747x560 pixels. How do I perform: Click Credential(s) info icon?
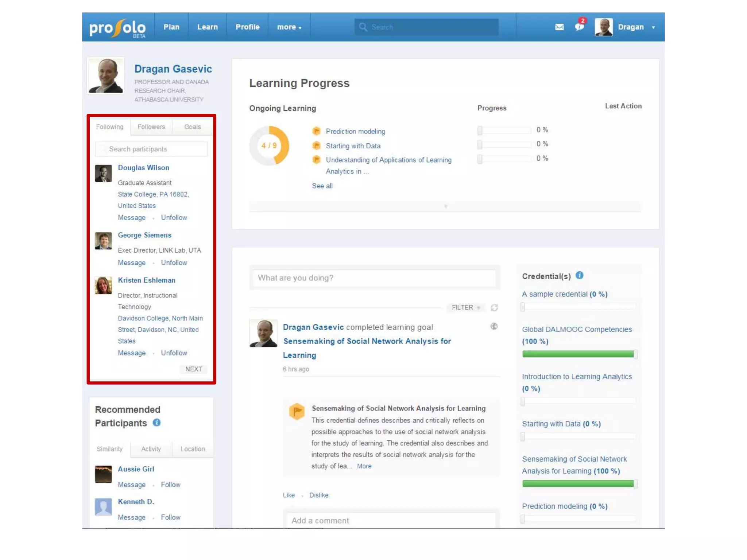[x=579, y=276]
